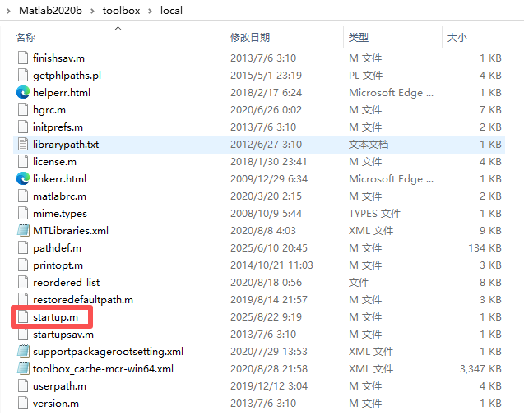Select the file named hgrc.m
This screenshot has height=420, width=524.
coord(49,110)
